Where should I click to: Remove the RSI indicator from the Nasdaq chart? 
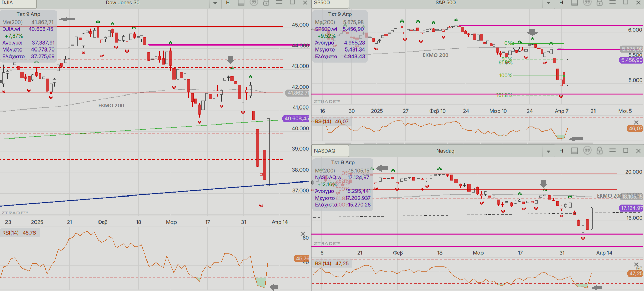[x=636, y=264]
